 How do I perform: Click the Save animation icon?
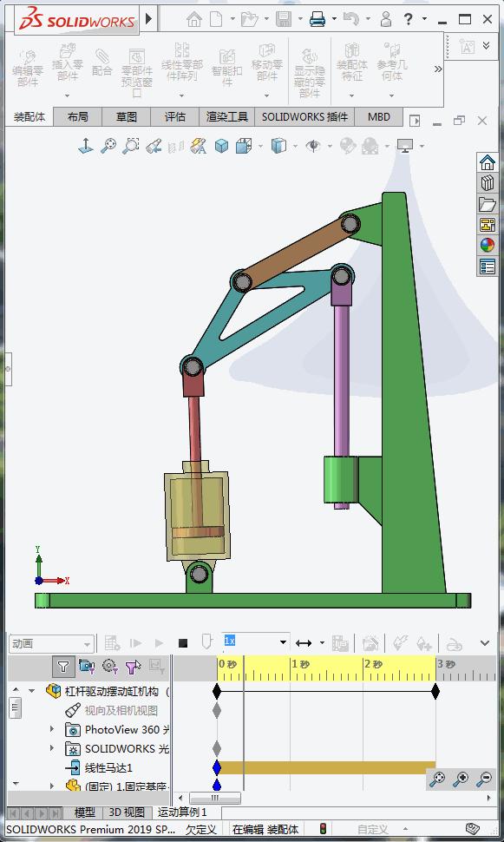point(340,642)
